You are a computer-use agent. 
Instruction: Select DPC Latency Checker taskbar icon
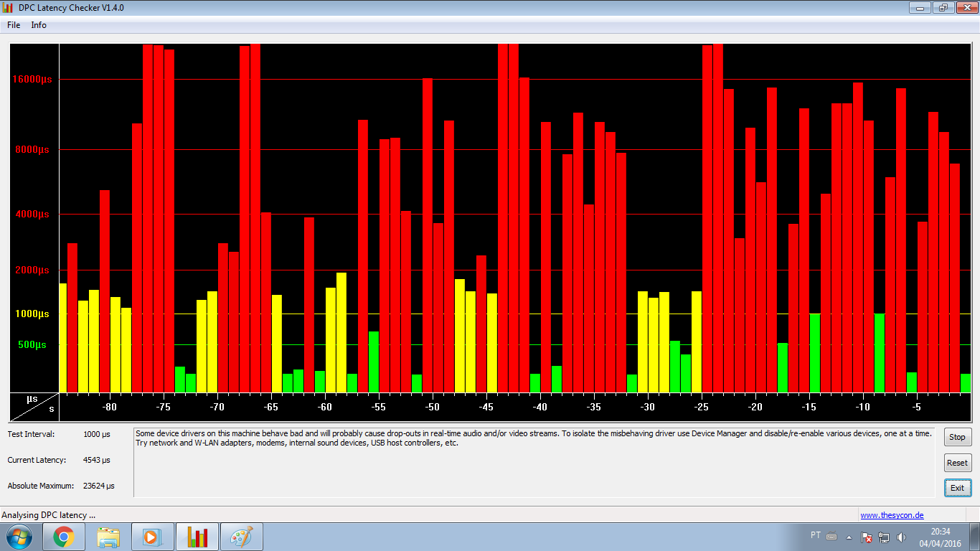tap(197, 537)
